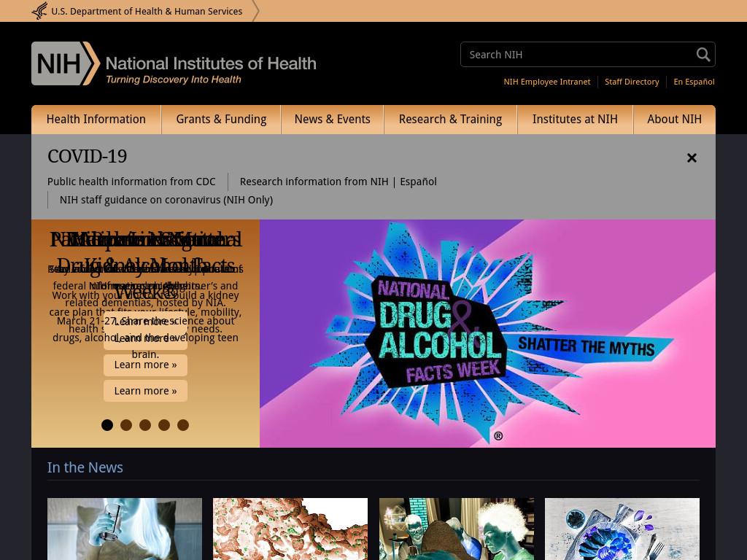Open news thumbnail of food plate
Viewport: 747px width, 560px height.
pos(622,529)
